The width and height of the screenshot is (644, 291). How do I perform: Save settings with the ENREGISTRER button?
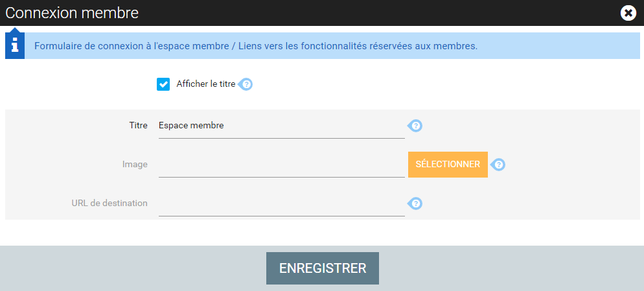(x=323, y=268)
